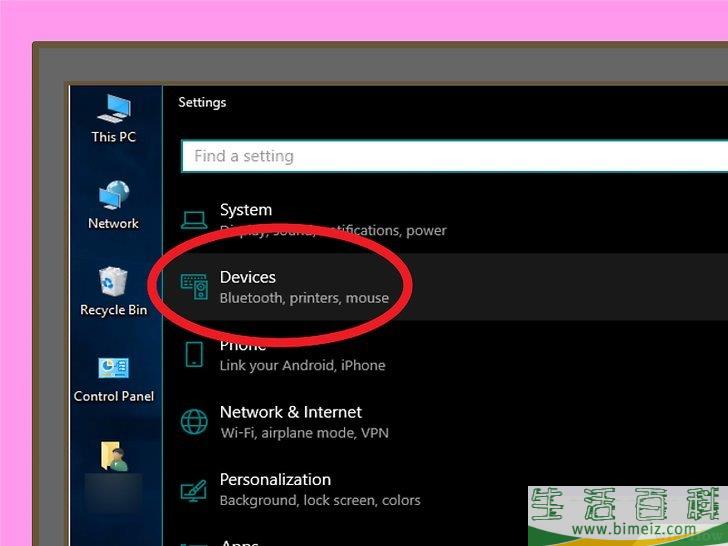Click the 'This PC' icon label
728x546 pixels.
[114, 137]
